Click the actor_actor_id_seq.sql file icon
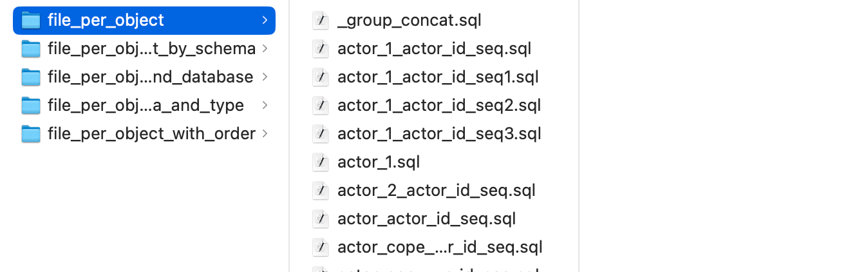 [321, 219]
